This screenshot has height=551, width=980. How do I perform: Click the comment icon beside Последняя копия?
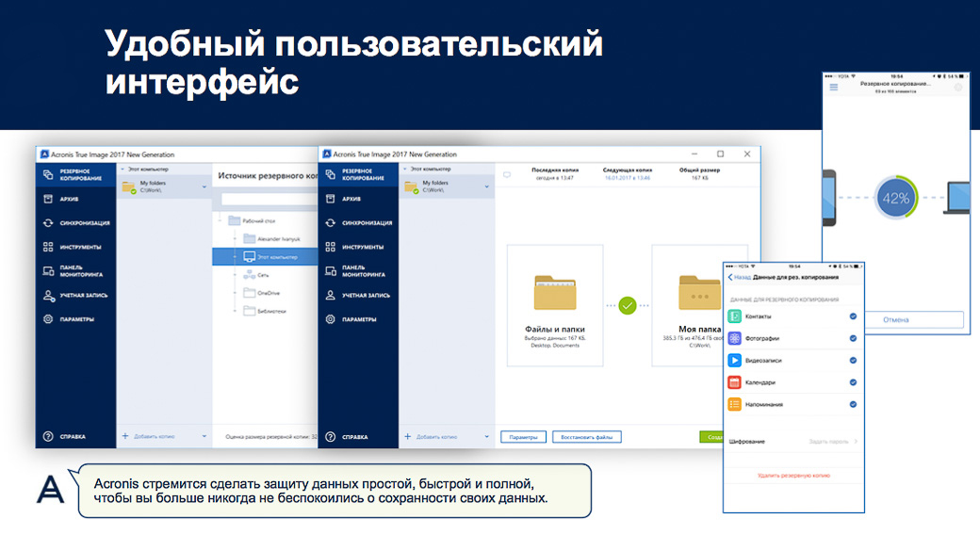pos(507,175)
